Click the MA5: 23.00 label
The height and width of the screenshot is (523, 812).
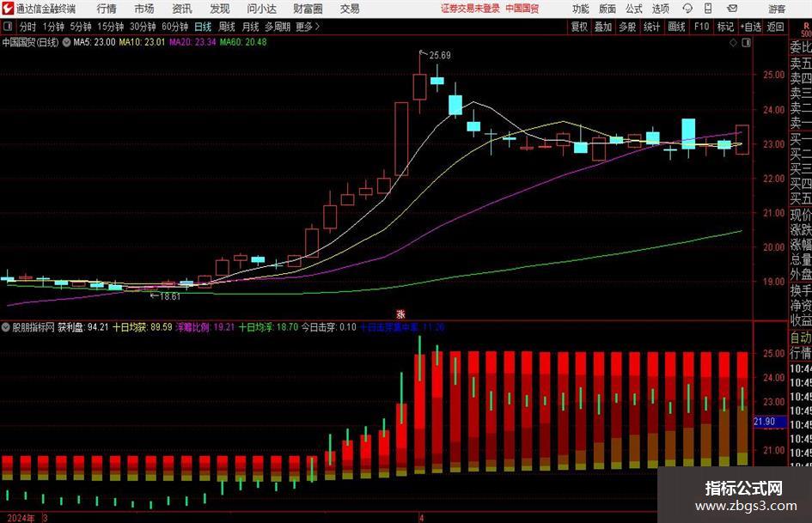point(95,42)
